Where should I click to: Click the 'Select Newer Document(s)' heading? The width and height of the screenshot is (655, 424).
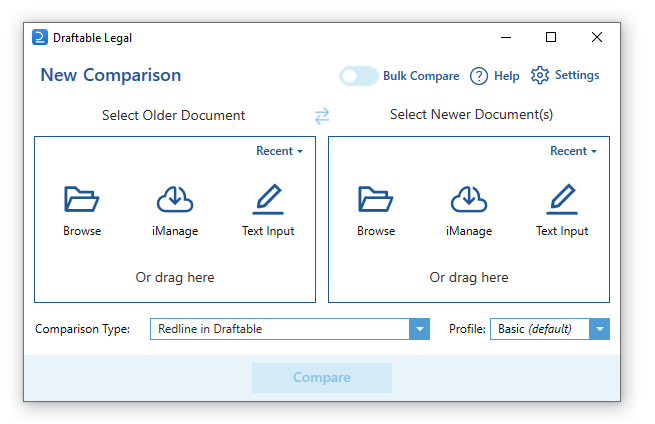[471, 114]
